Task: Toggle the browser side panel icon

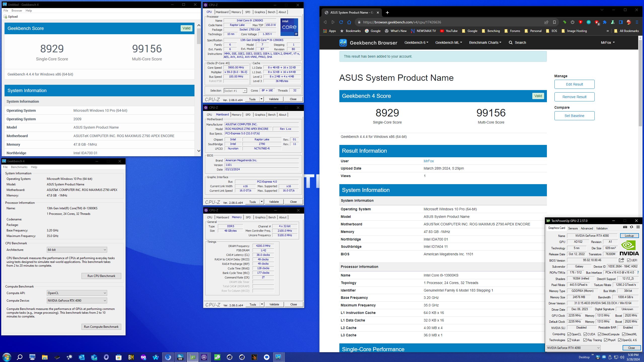Action: tap(621, 22)
